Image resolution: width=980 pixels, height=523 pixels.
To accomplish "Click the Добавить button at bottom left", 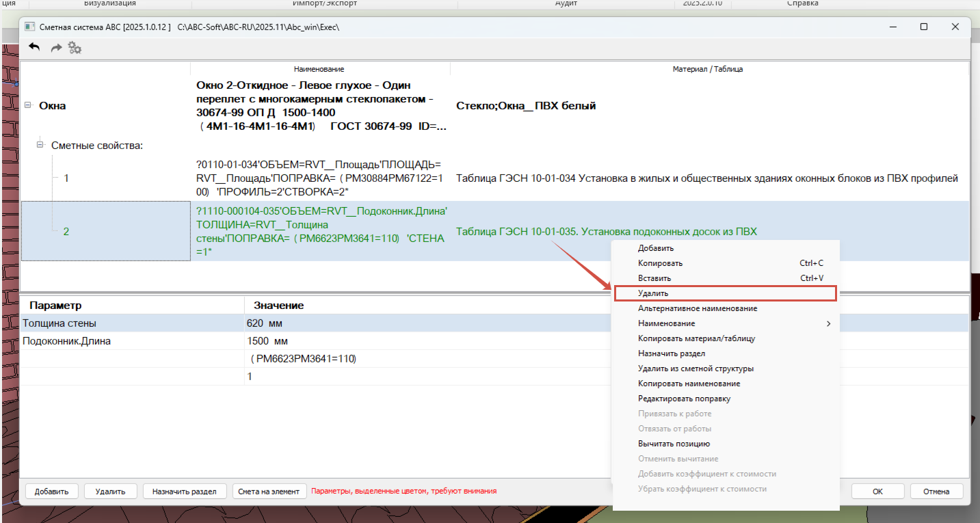I will 52,491.
